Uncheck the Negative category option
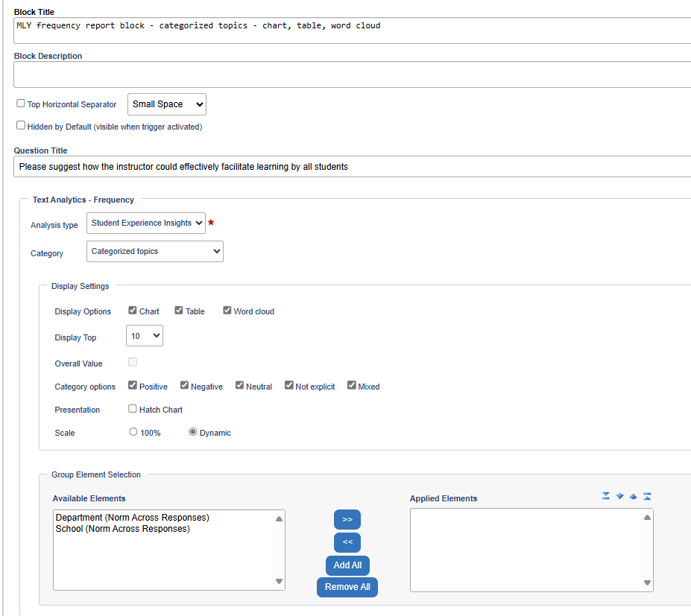This screenshot has width=691, height=616. coord(184,385)
